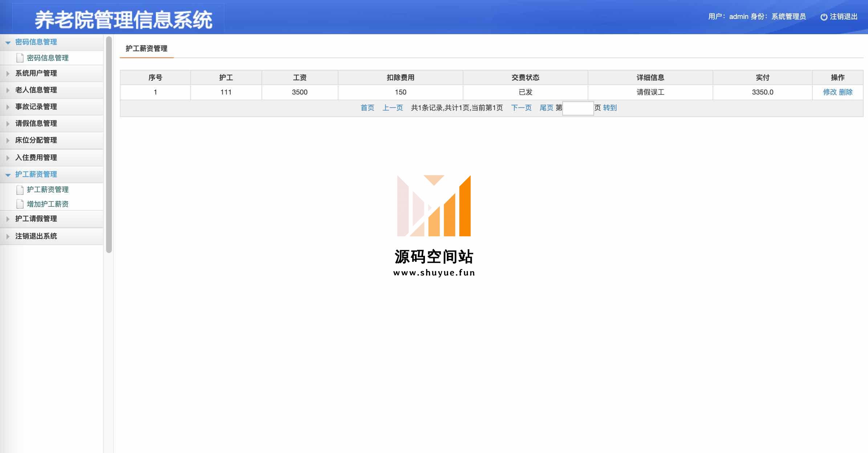Click the 操作 column header
Viewport: 868px width, 453px height.
tap(838, 78)
